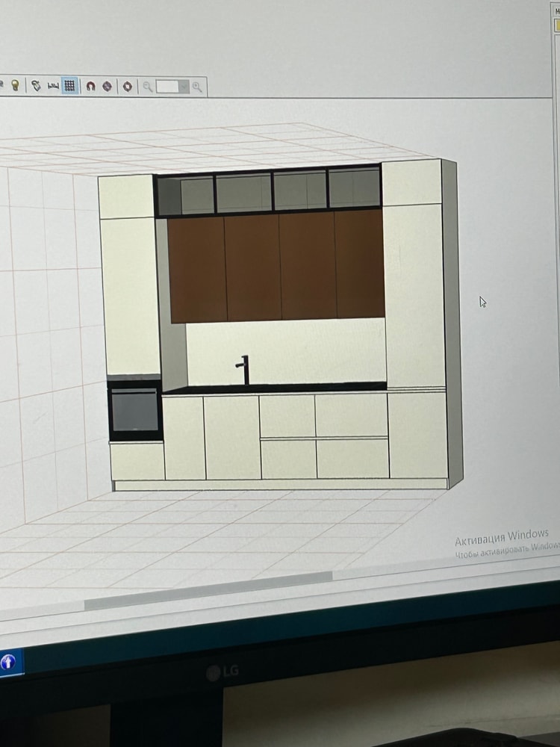Viewport: 560px width, 747px height.
Task: Click the zoom out magnifier icon
Action: point(148,87)
